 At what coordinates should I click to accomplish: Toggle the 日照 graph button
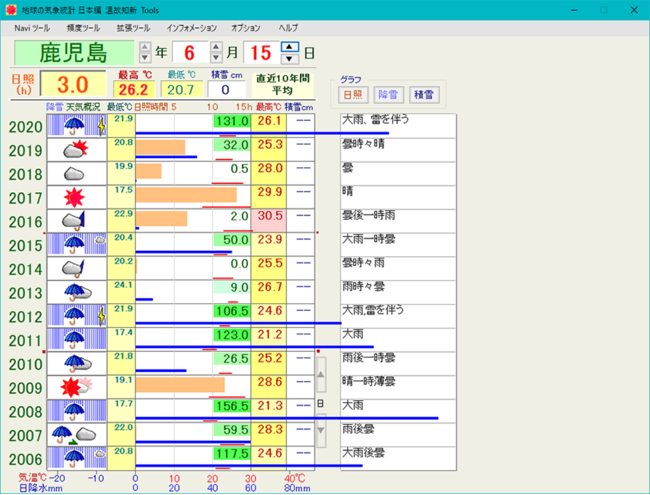click(353, 95)
